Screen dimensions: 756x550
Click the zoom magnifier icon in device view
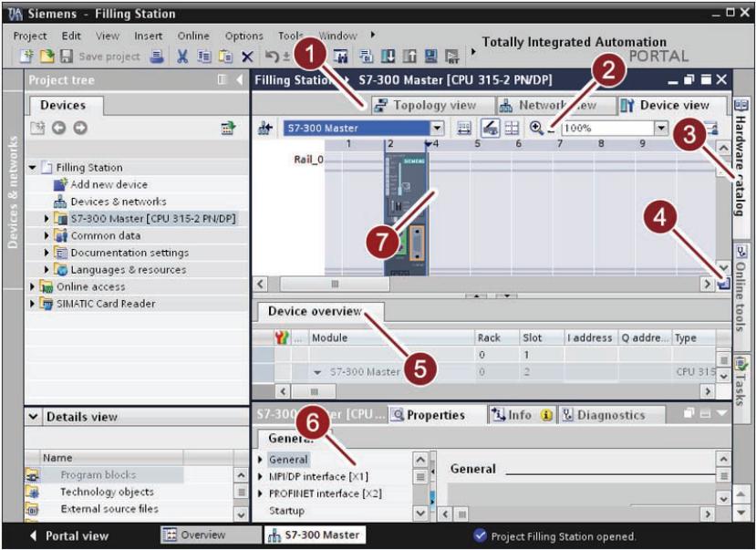pyautogui.click(x=536, y=128)
